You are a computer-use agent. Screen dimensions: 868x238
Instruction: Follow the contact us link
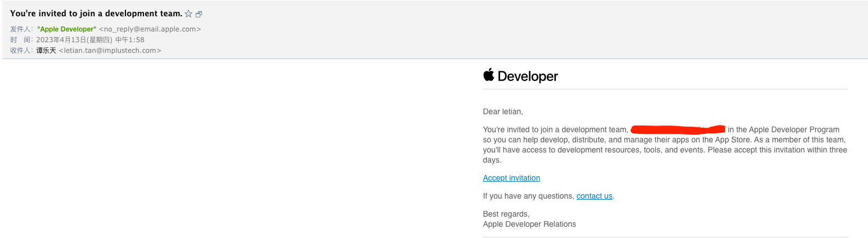pos(594,196)
